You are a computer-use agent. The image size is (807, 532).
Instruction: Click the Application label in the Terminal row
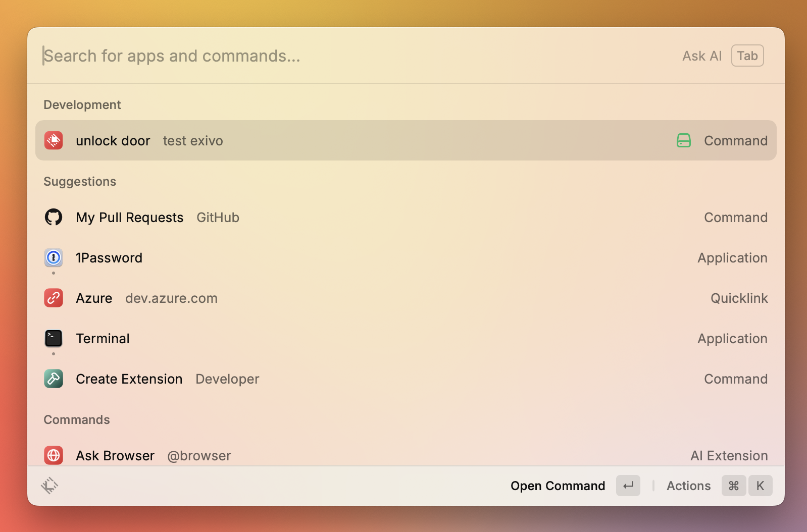(732, 339)
